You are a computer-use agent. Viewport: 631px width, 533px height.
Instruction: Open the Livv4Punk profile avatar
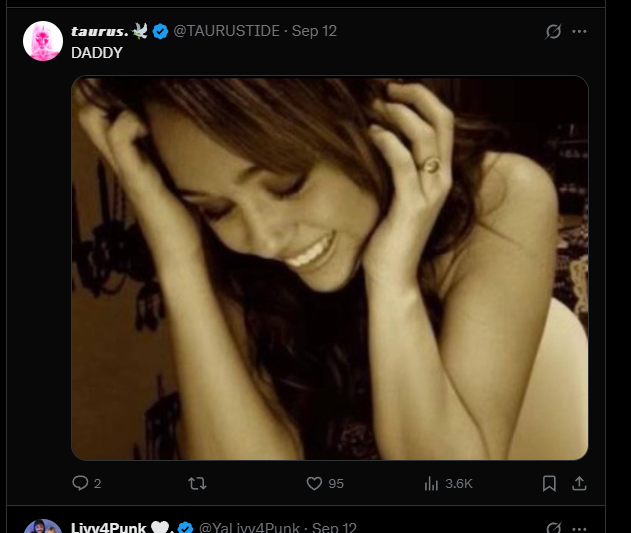click(x=42, y=527)
